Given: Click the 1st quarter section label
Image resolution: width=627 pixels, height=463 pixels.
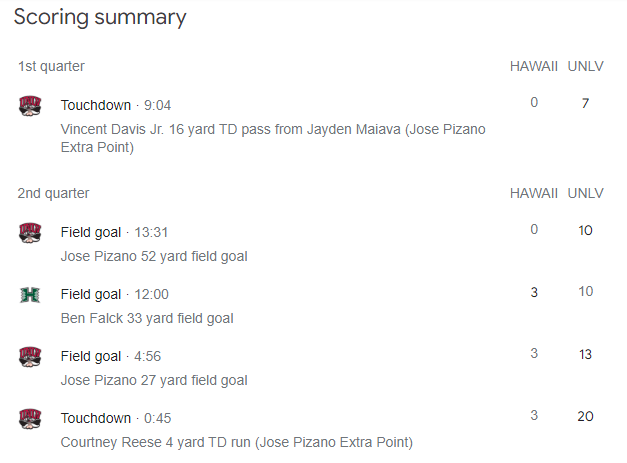Looking at the screenshot, I should (51, 66).
